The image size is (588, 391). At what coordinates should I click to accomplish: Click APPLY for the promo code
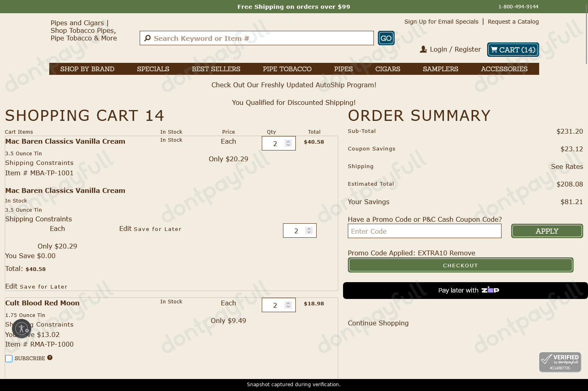(547, 231)
